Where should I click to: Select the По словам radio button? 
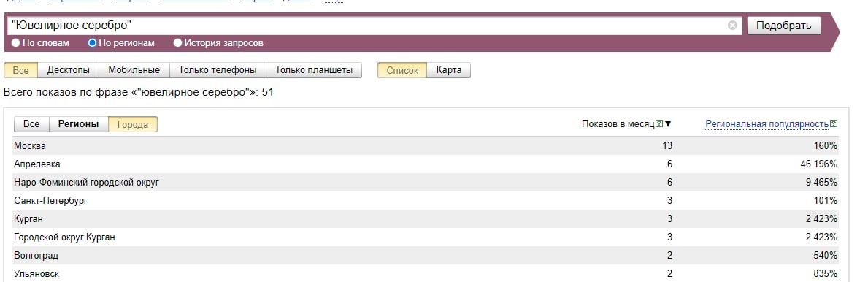point(15,42)
